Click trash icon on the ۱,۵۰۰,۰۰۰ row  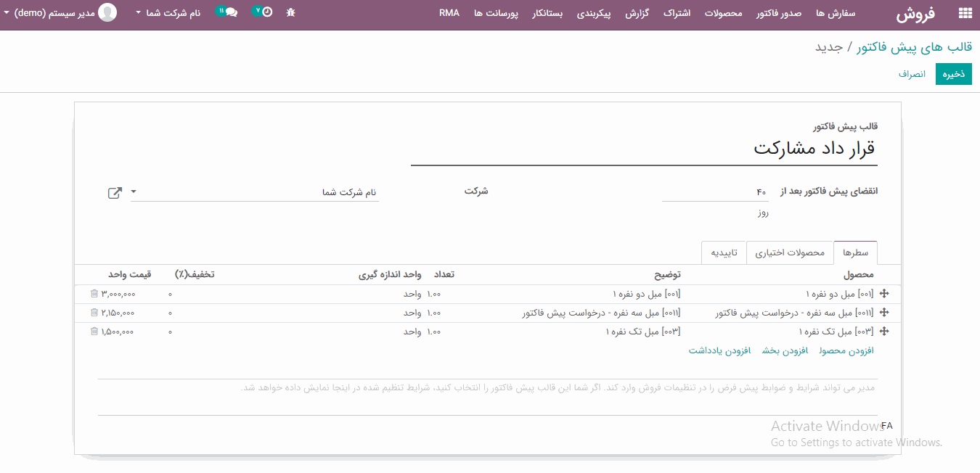pyautogui.click(x=94, y=332)
